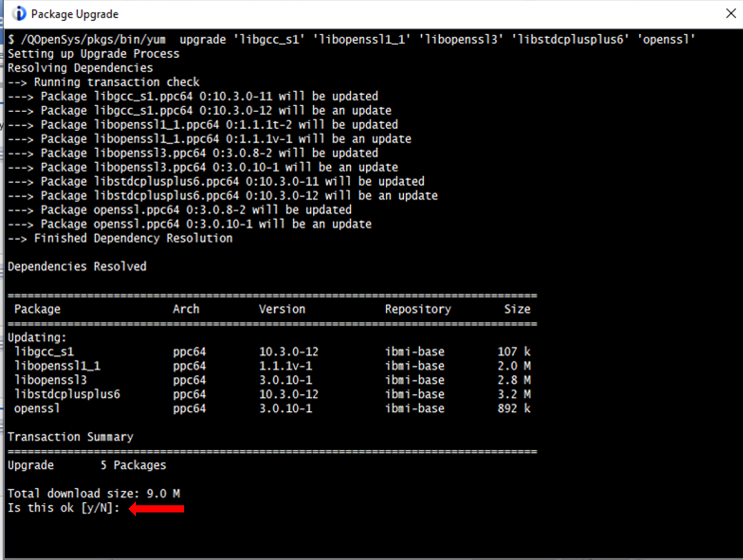Click libstdcplusplus6 0:10.3.0-11 will be updated line

coord(216,181)
